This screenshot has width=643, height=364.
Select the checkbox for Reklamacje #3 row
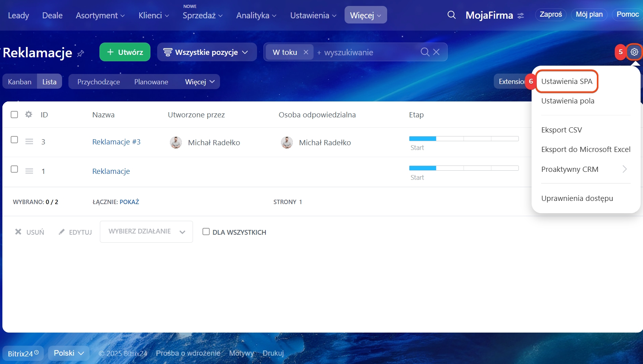(x=14, y=140)
